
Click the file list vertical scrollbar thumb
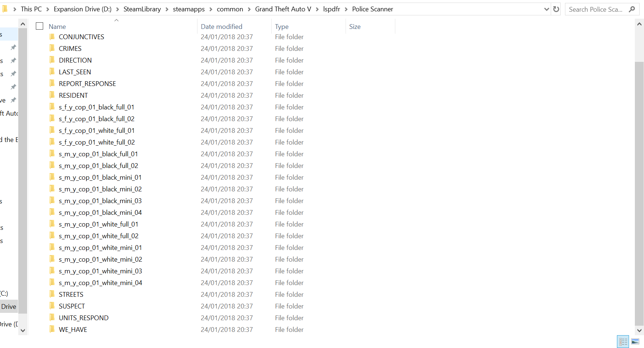click(639, 193)
